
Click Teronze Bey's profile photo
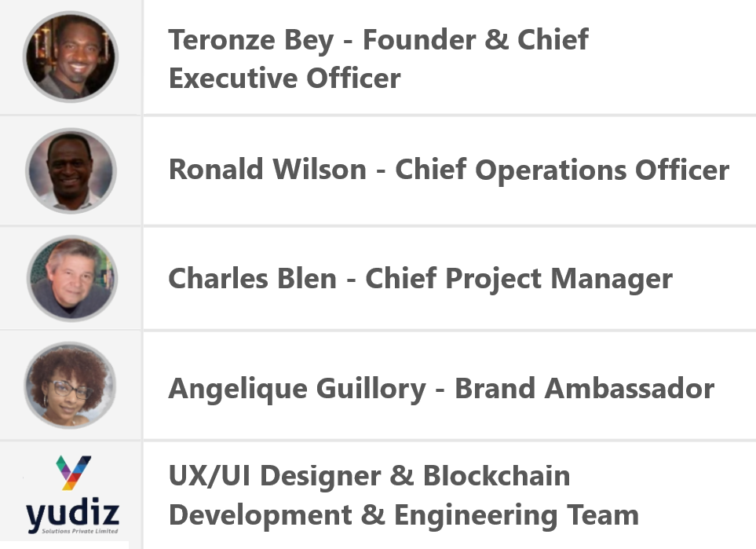70,57
